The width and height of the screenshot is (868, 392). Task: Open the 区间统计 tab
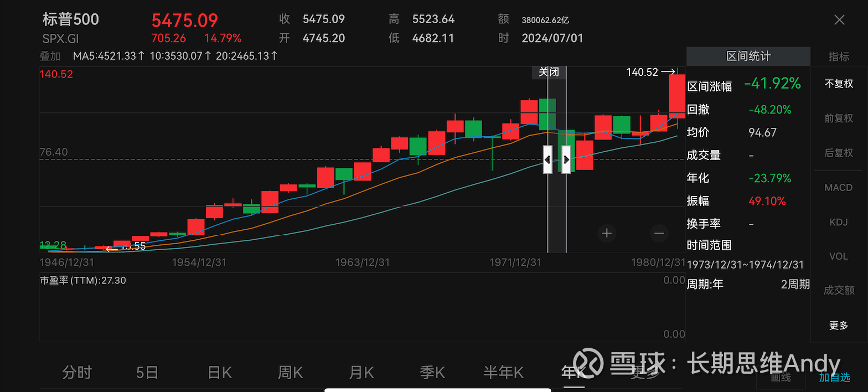748,56
